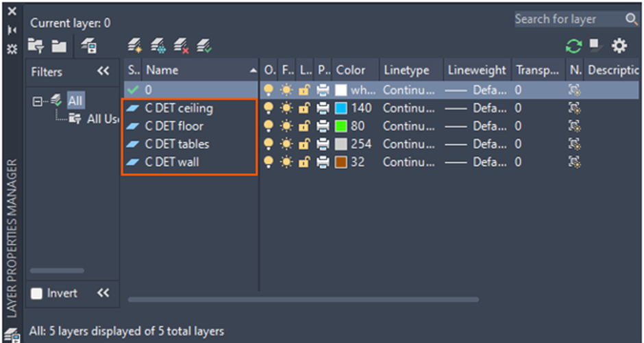The width and height of the screenshot is (644, 343).
Task: Open Linetype for C DET wall
Action: [406, 162]
